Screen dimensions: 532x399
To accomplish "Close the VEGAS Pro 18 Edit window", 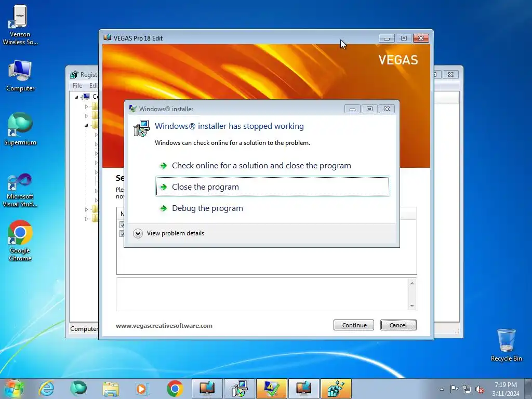I will pyautogui.click(x=421, y=38).
